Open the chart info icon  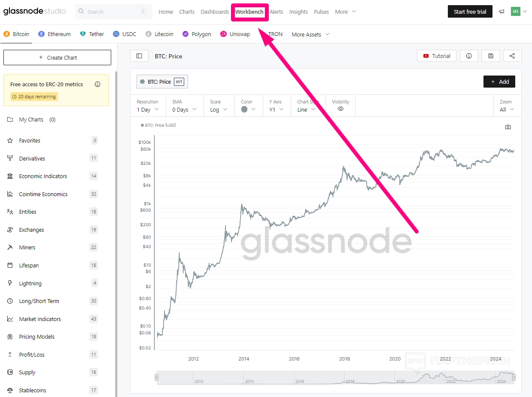(469, 56)
